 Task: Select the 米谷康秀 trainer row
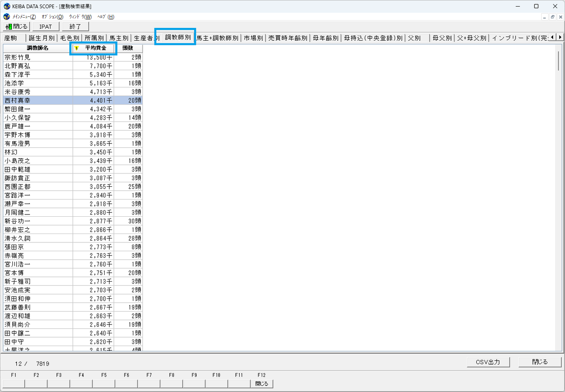pos(73,92)
